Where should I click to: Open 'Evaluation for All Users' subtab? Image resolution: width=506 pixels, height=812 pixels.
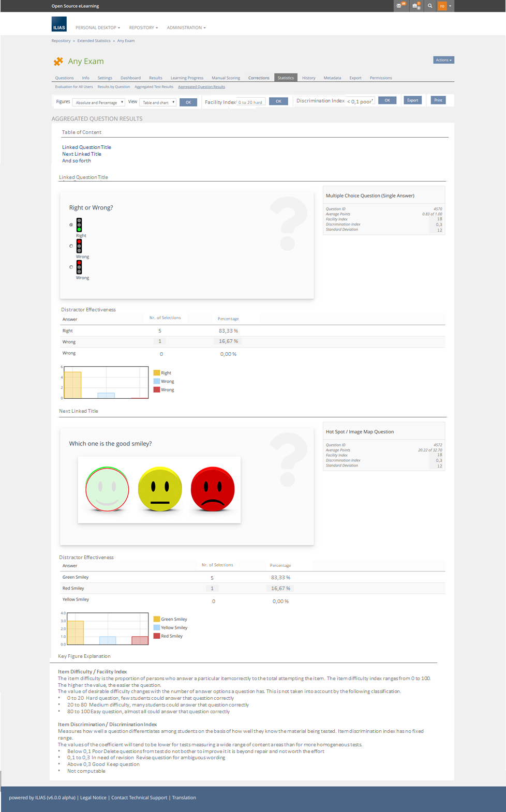click(74, 87)
